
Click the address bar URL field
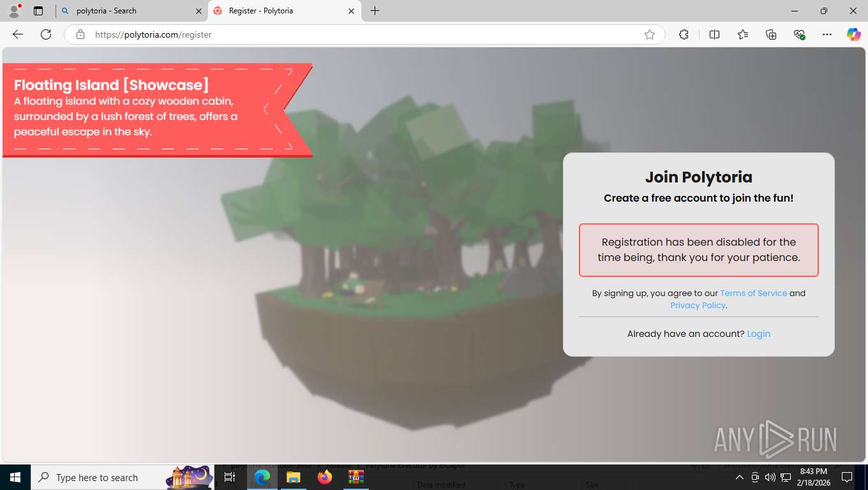click(364, 34)
